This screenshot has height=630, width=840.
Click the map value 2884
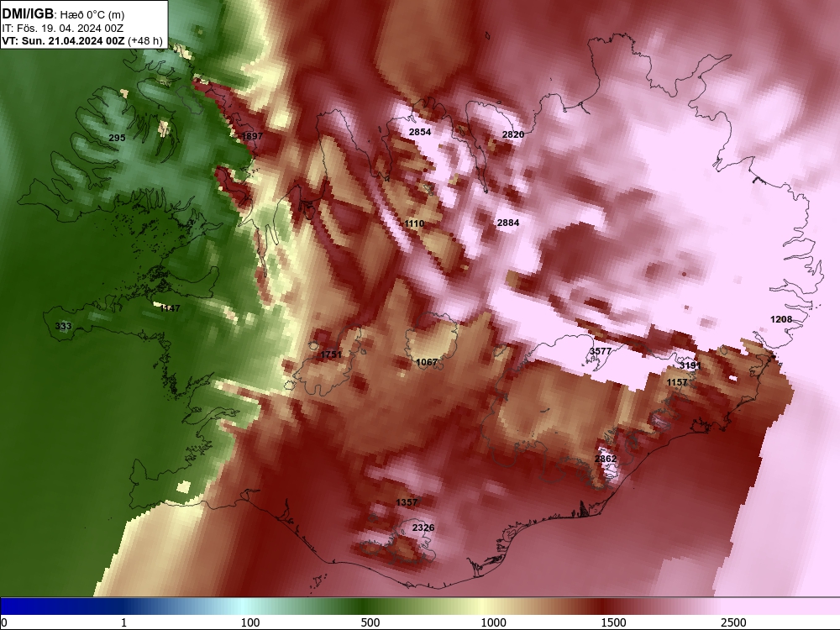tap(508, 223)
